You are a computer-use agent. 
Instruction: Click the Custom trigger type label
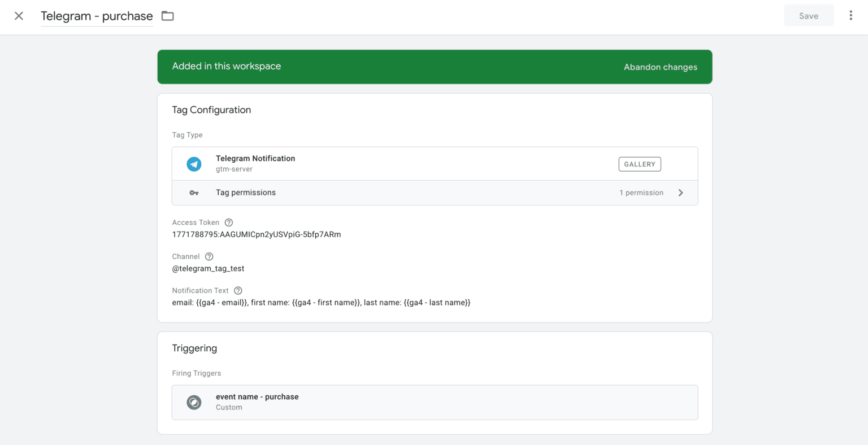(x=229, y=407)
